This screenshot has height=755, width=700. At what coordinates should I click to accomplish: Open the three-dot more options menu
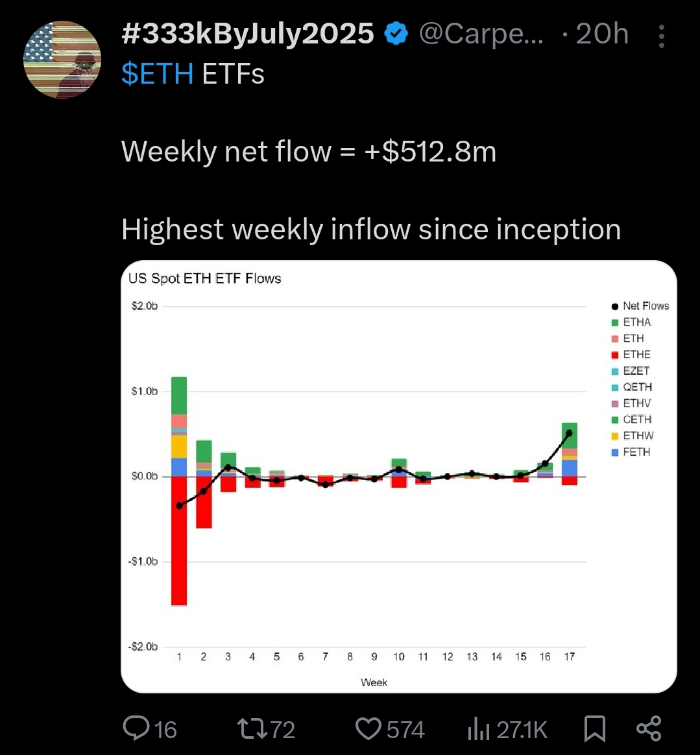pos(661,36)
